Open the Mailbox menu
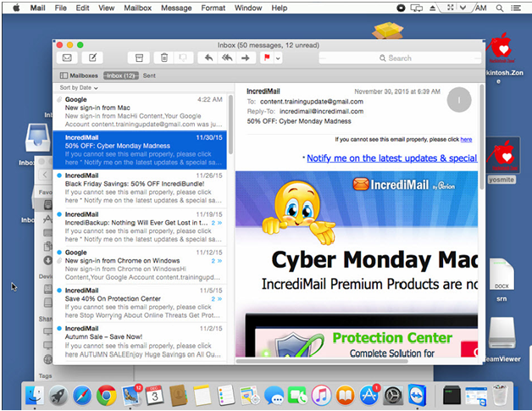This screenshot has width=532, height=411. tap(137, 8)
